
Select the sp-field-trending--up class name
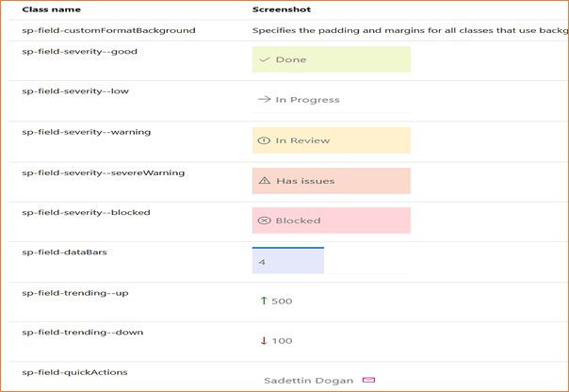pyautogui.click(x=74, y=293)
